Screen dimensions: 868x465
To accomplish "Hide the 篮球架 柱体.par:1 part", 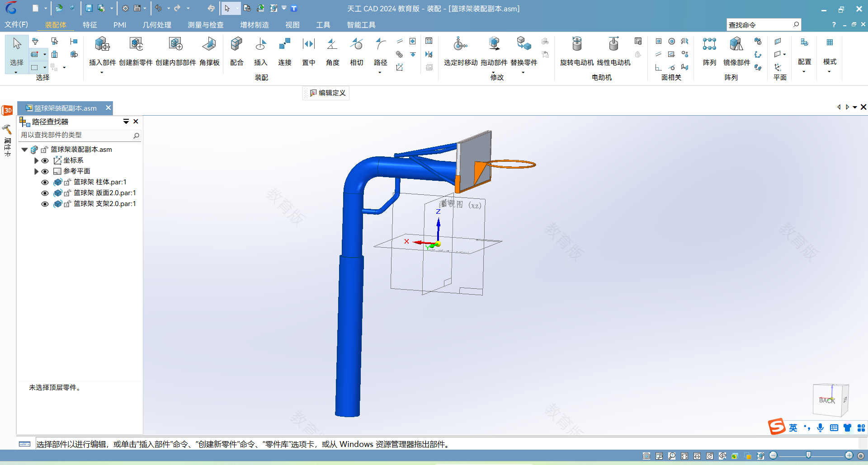I will click(x=45, y=182).
